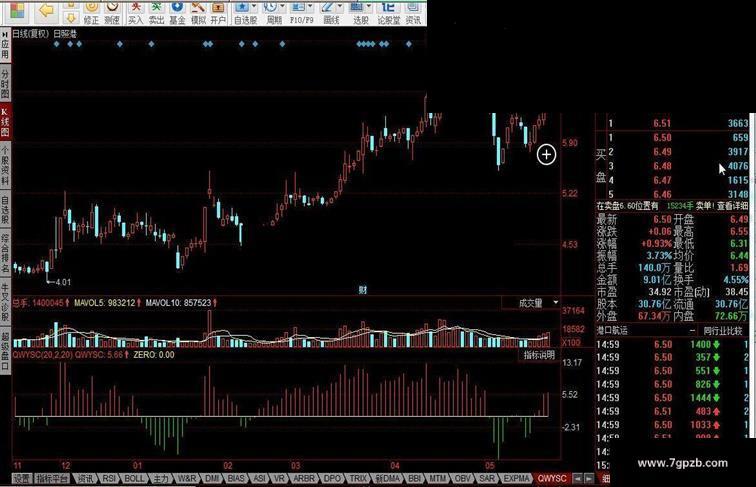Open the 个股资料 sidebar tab
Image resolution: width=756 pixels, height=487 pixels.
(x=5, y=165)
